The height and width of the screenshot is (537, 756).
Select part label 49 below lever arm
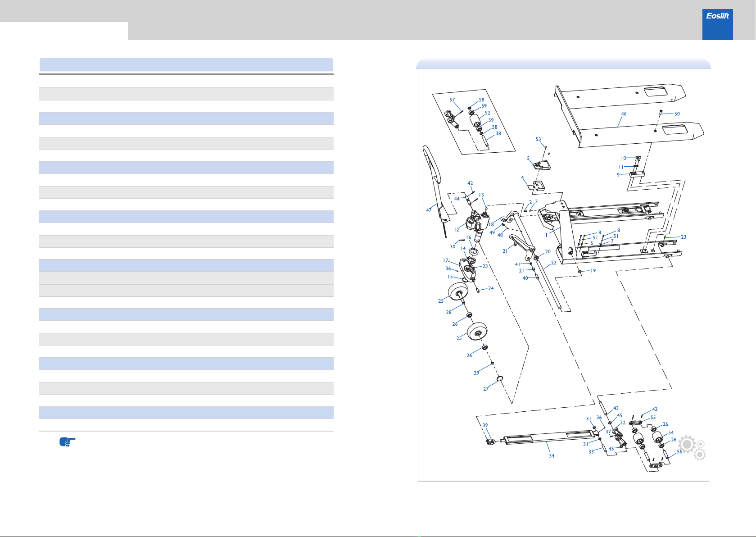(492, 233)
